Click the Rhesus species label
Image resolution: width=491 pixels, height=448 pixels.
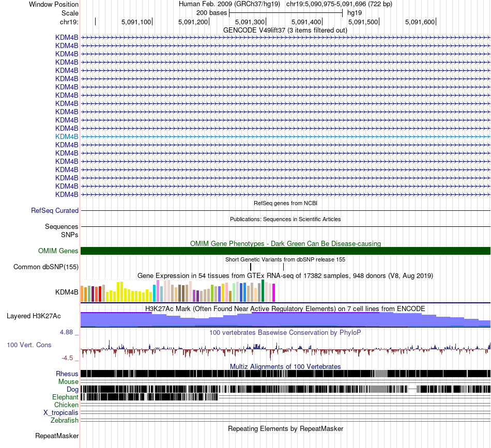tap(67, 374)
